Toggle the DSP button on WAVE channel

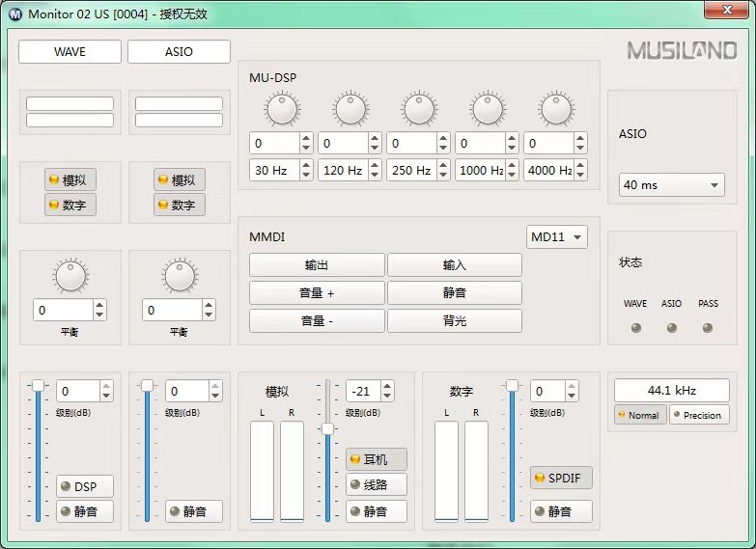[84, 486]
